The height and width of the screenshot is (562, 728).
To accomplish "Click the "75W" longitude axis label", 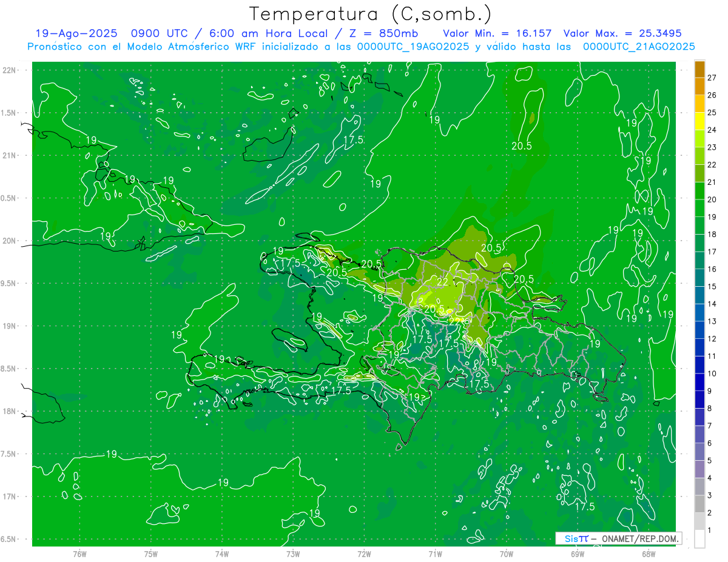I will (150, 554).
